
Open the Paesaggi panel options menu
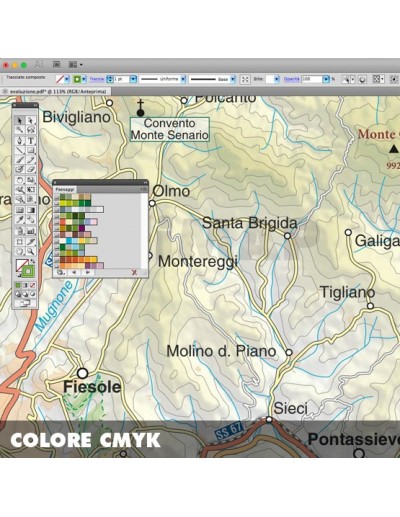145,189
